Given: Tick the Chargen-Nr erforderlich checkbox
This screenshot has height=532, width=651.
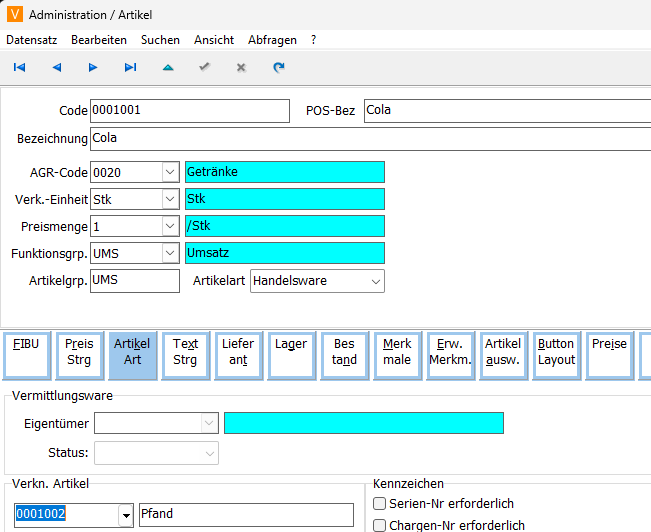Looking at the screenshot, I should [x=379, y=525].
